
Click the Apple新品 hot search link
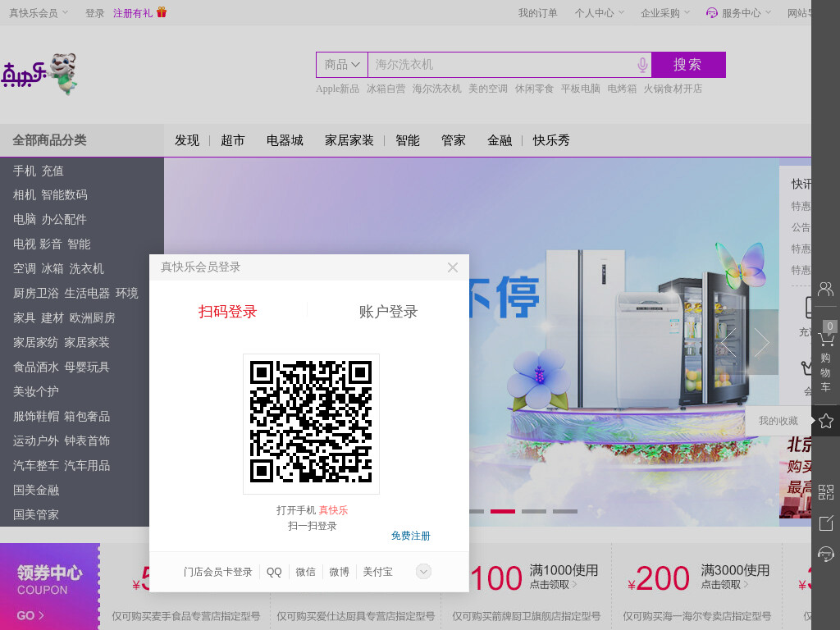337,89
